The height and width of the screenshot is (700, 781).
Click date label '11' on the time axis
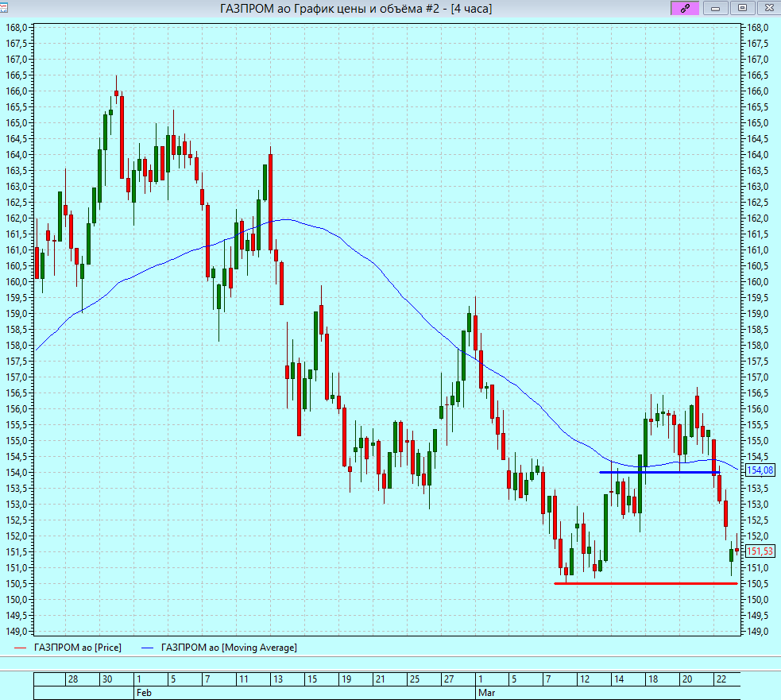(x=243, y=679)
